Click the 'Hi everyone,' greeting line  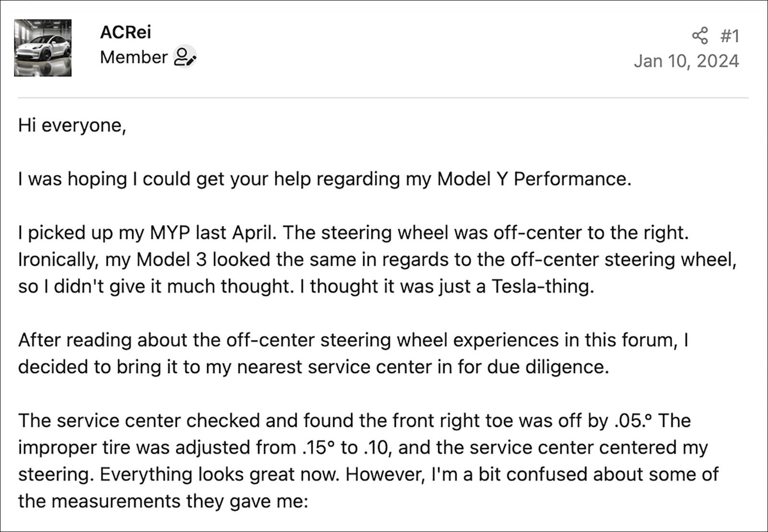pyautogui.click(x=72, y=125)
